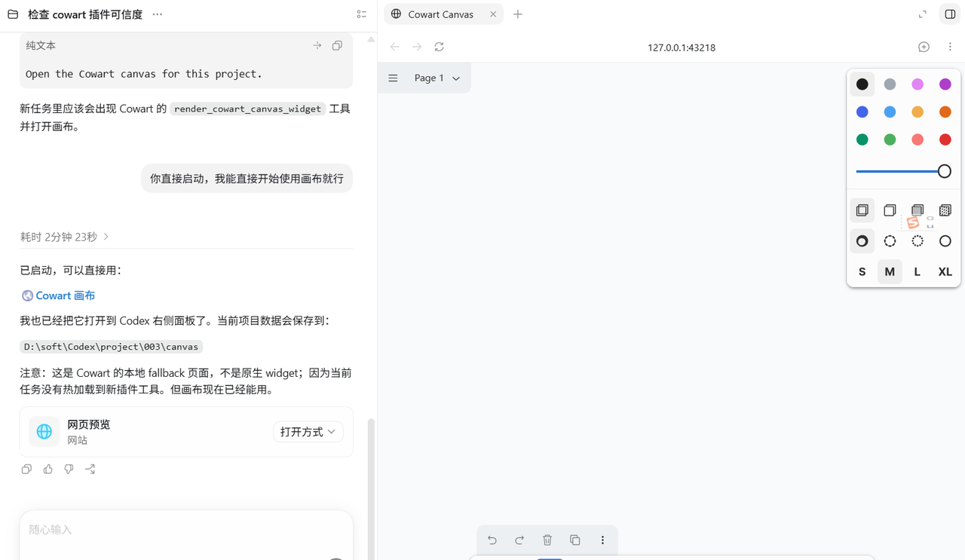This screenshot has width=965, height=560.
Task: Pick the red color swatch
Action: [945, 139]
